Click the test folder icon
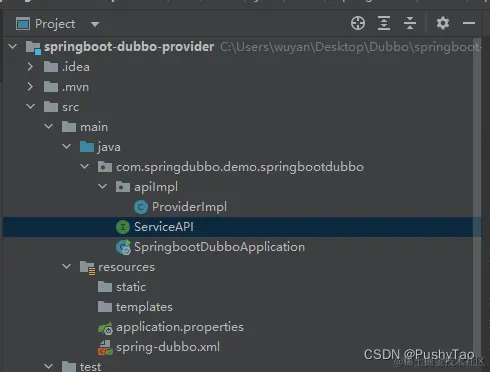490x372 pixels. pyautogui.click(x=69, y=366)
